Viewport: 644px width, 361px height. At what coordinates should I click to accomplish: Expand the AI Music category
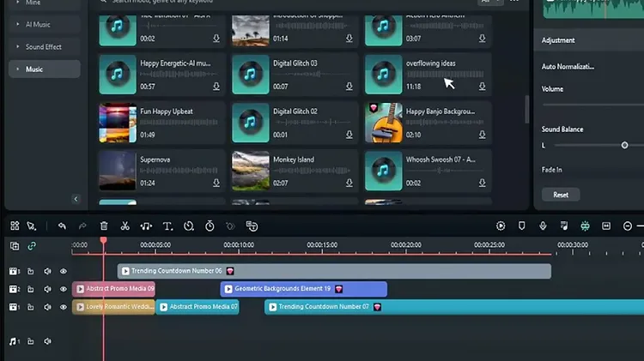click(18, 24)
